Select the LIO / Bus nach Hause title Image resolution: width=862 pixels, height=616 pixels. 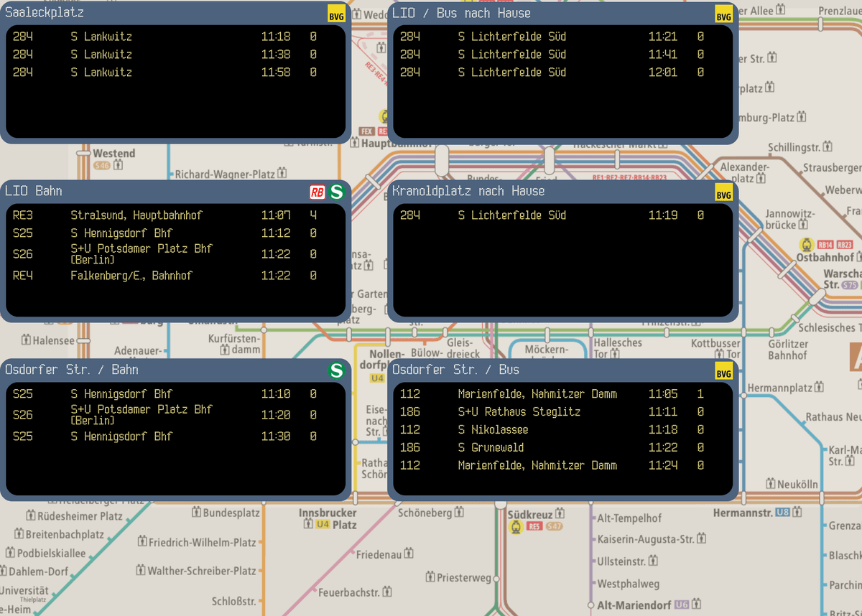[x=461, y=13]
